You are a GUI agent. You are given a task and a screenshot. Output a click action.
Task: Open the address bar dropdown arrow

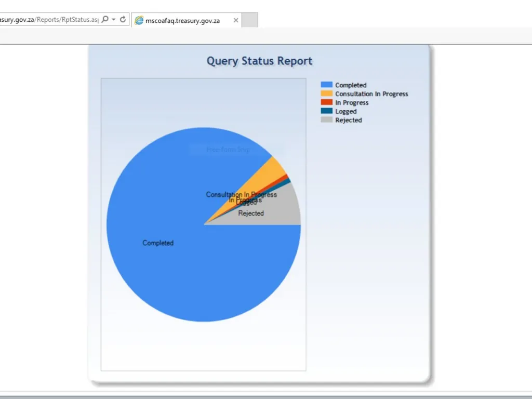point(114,19)
